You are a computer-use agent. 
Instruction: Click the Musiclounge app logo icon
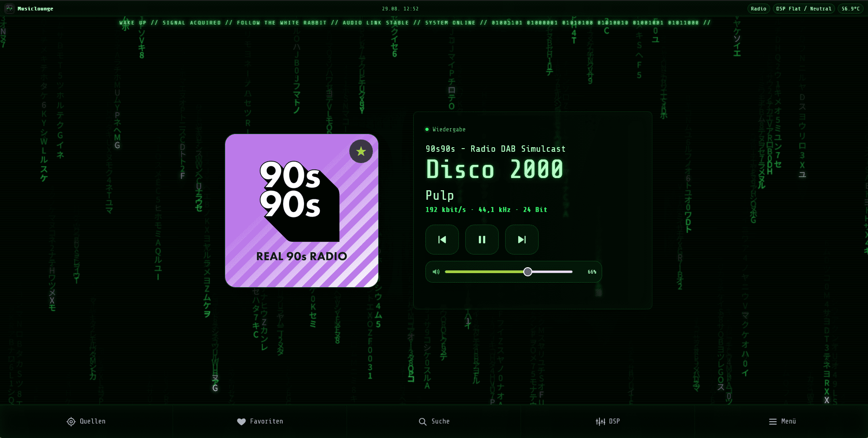(10, 9)
